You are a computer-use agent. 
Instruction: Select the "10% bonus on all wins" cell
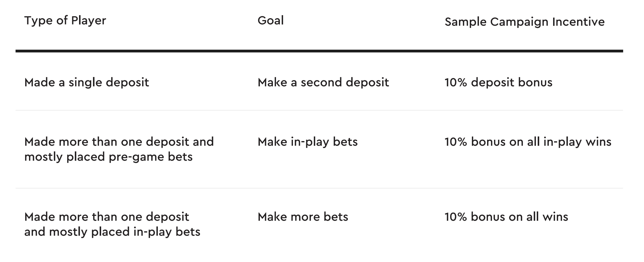pos(506,217)
